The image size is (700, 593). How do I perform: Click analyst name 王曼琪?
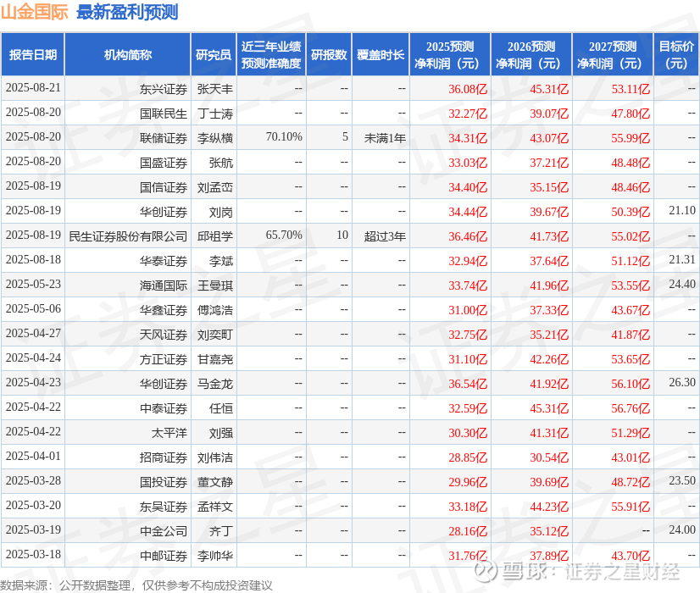click(x=215, y=285)
